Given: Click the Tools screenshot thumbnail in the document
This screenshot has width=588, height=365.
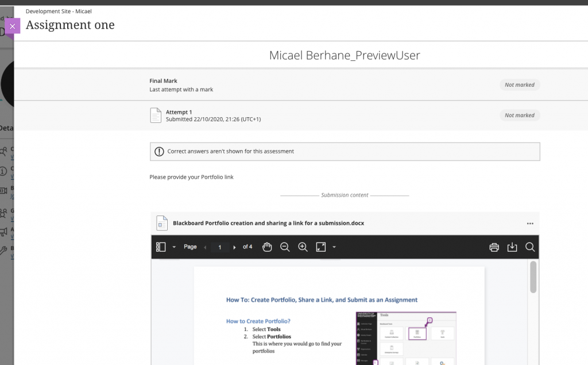Looking at the screenshot, I should 406,338.
